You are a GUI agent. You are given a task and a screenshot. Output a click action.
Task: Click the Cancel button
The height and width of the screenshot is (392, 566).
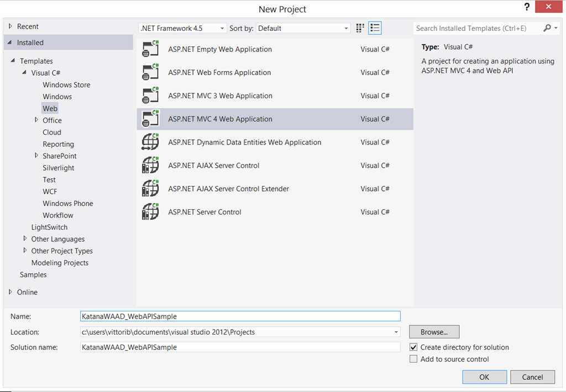pos(532,377)
